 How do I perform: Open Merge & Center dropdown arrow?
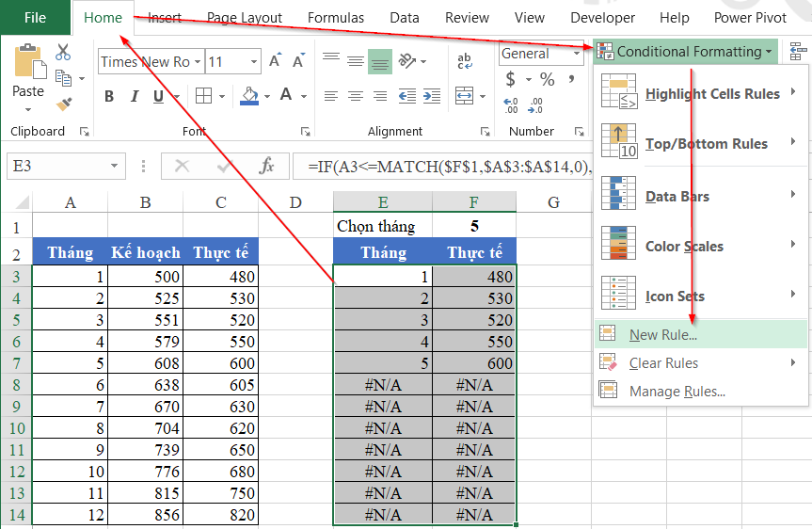point(483,96)
